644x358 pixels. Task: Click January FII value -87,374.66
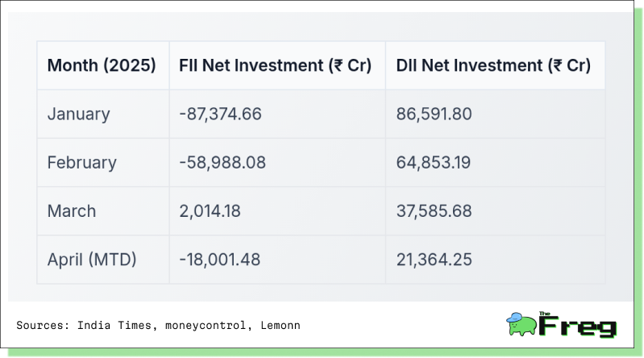click(x=220, y=114)
